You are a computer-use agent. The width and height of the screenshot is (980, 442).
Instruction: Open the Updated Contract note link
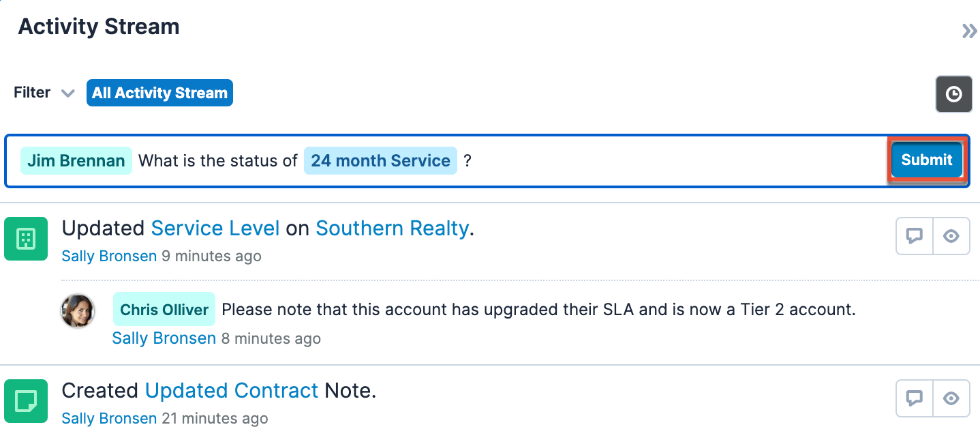pos(232,391)
